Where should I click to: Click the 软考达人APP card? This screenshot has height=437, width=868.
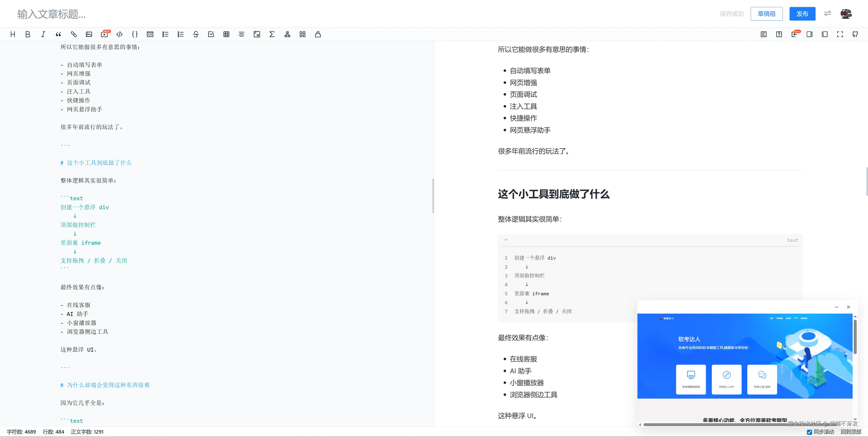click(x=726, y=379)
